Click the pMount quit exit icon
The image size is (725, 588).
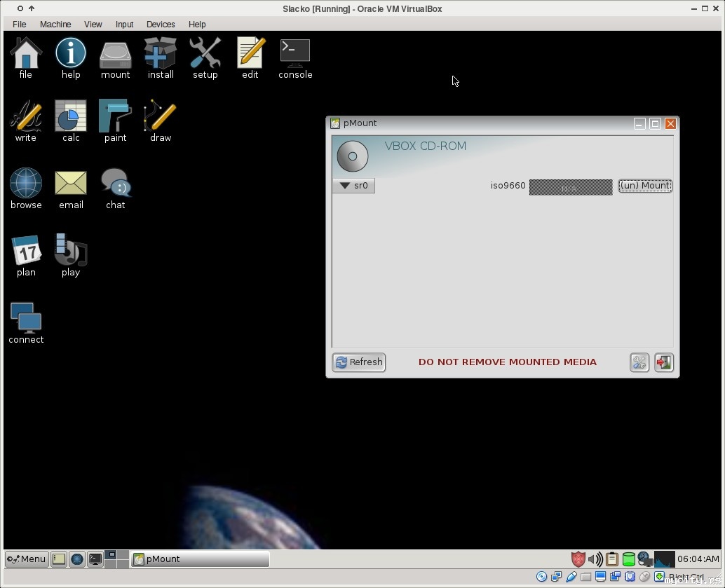click(663, 362)
